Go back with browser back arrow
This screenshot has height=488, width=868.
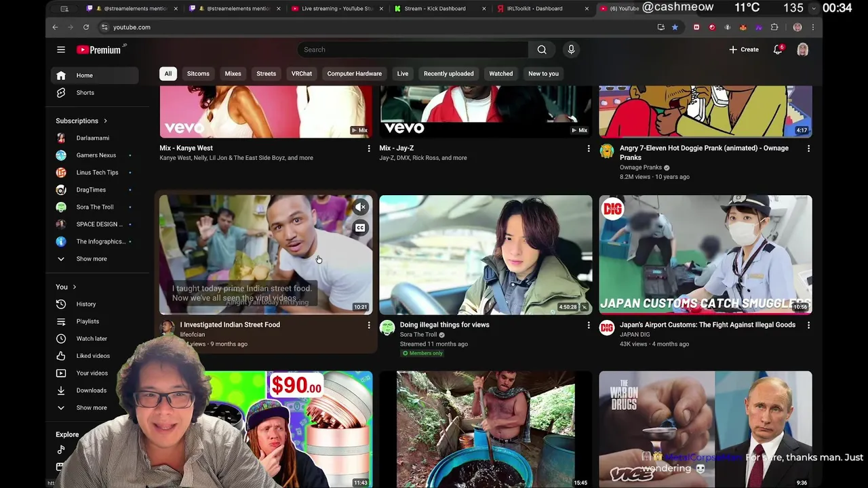55,27
